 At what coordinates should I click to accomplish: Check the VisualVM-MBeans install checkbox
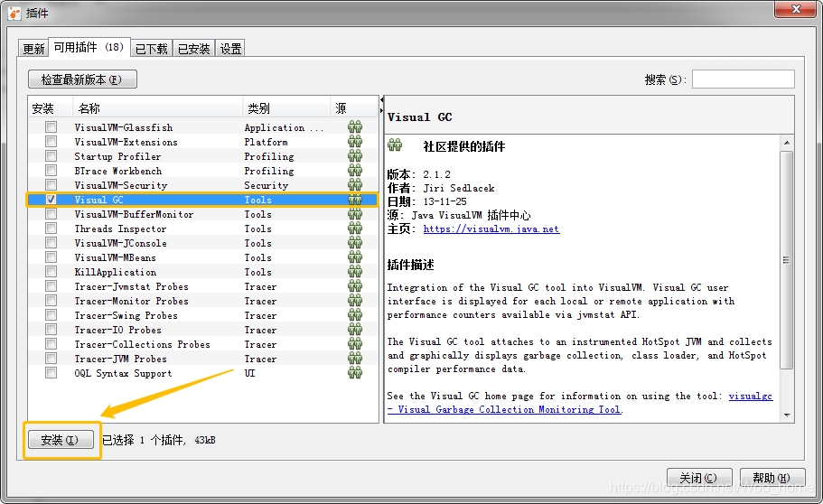coord(51,257)
